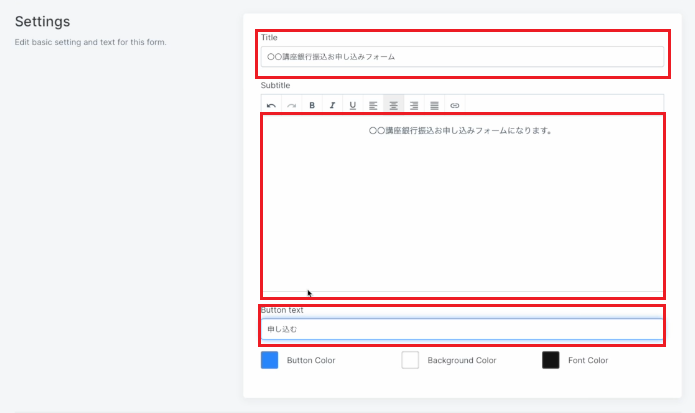
Task: Open the white Background Color swatch
Action: click(410, 360)
